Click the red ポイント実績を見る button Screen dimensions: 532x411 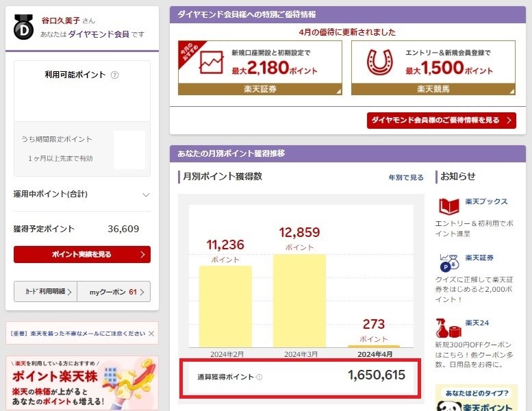click(82, 255)
